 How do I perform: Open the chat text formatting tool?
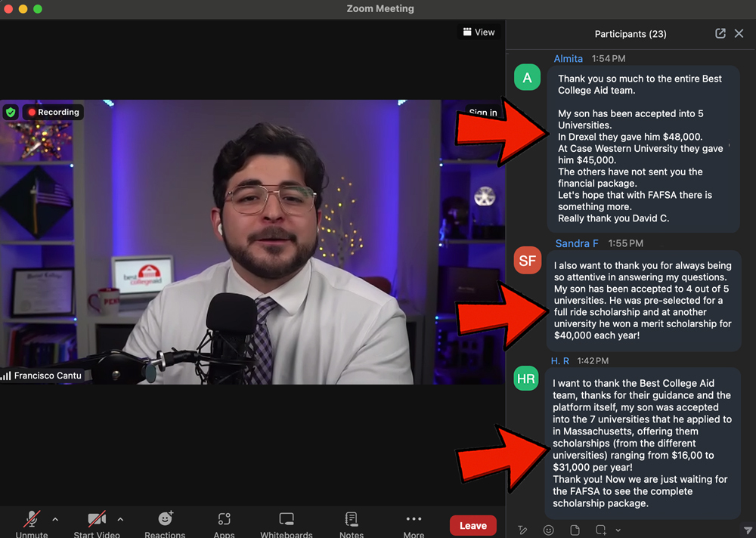coord(522,530)
